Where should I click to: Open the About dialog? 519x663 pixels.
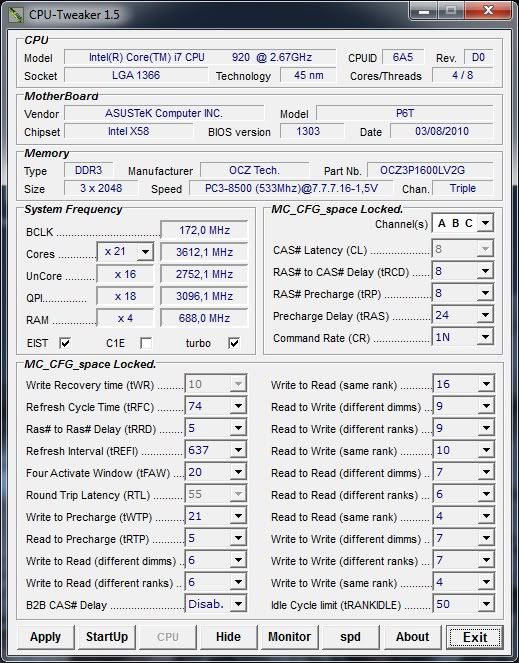click(x=412, y=637)
